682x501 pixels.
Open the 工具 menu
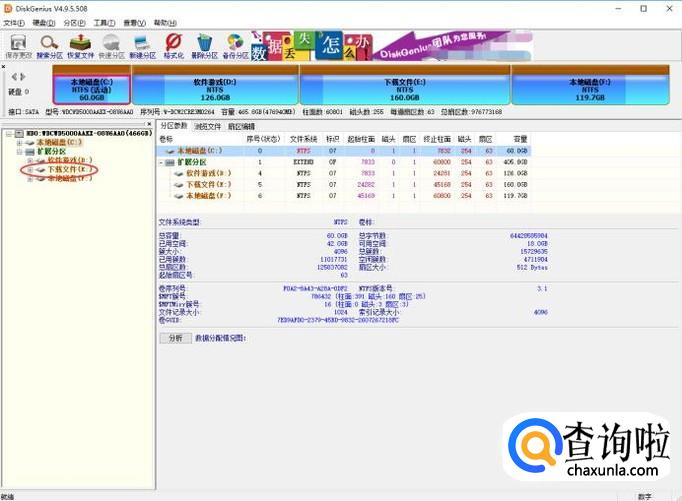(x=104, y=23)
